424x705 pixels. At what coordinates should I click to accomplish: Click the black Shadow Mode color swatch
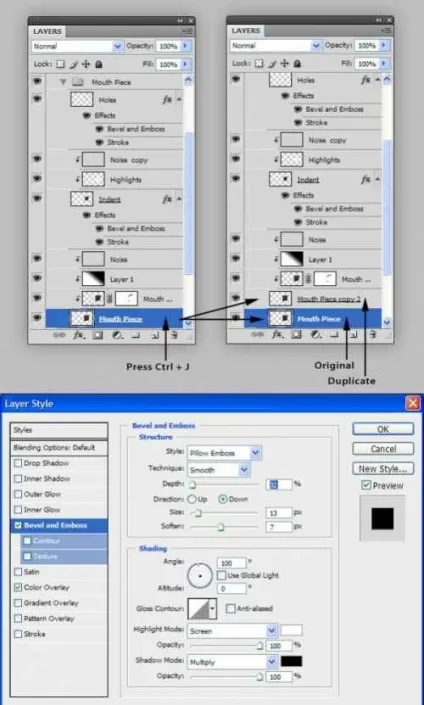291,661
